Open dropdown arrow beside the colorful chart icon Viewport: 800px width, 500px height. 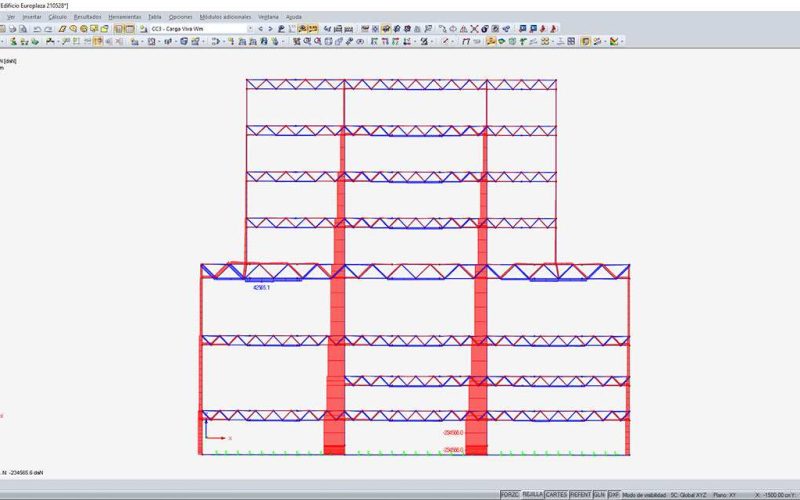(x=622, y=41)
